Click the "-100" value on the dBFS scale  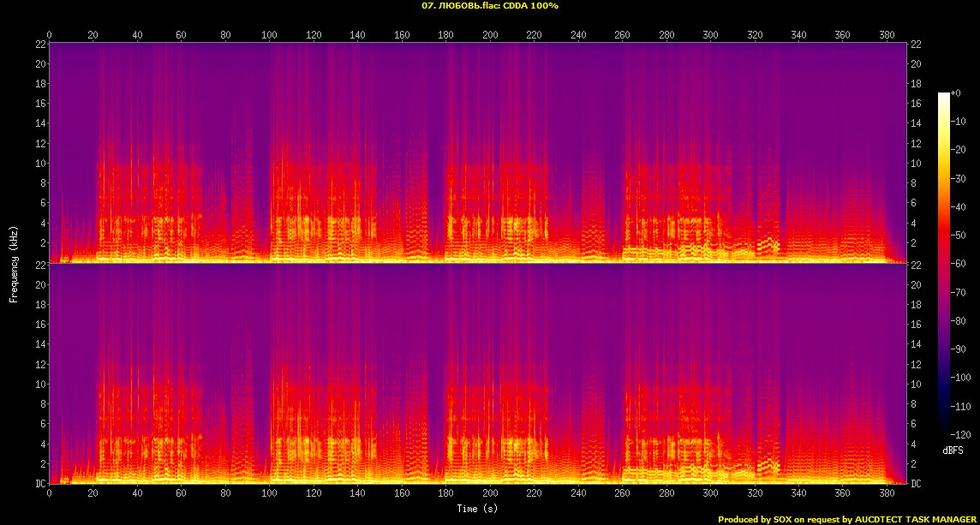[x=960, y=378]
